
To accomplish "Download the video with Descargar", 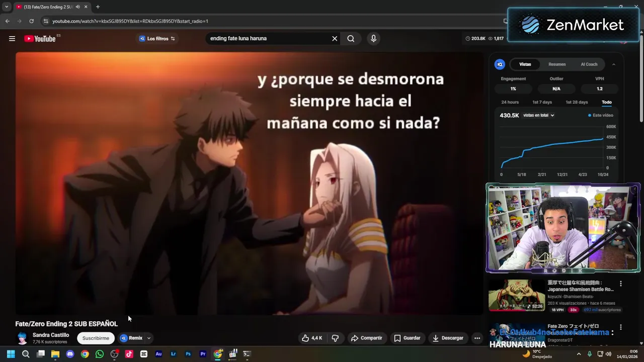I will [448, 338].
